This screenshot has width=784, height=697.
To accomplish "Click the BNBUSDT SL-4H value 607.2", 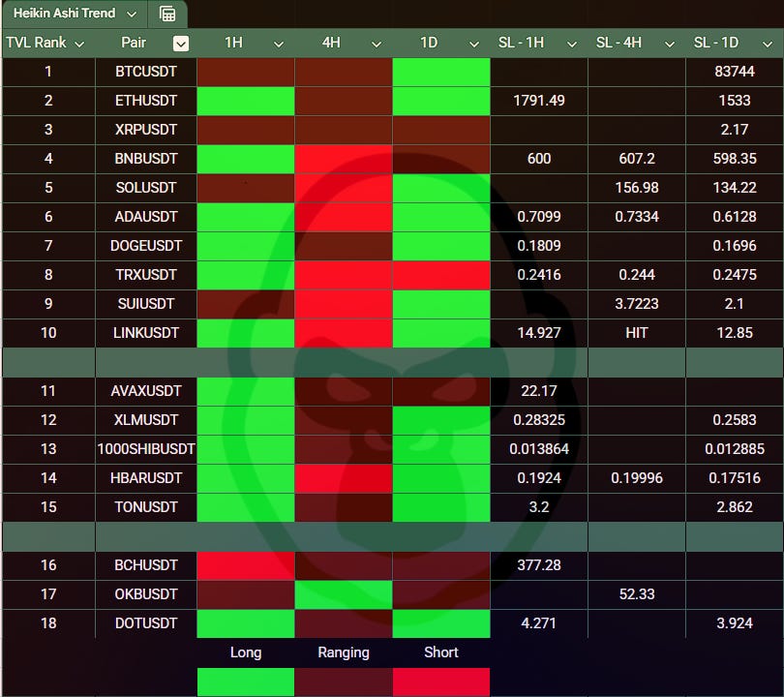I will [637, 159].
